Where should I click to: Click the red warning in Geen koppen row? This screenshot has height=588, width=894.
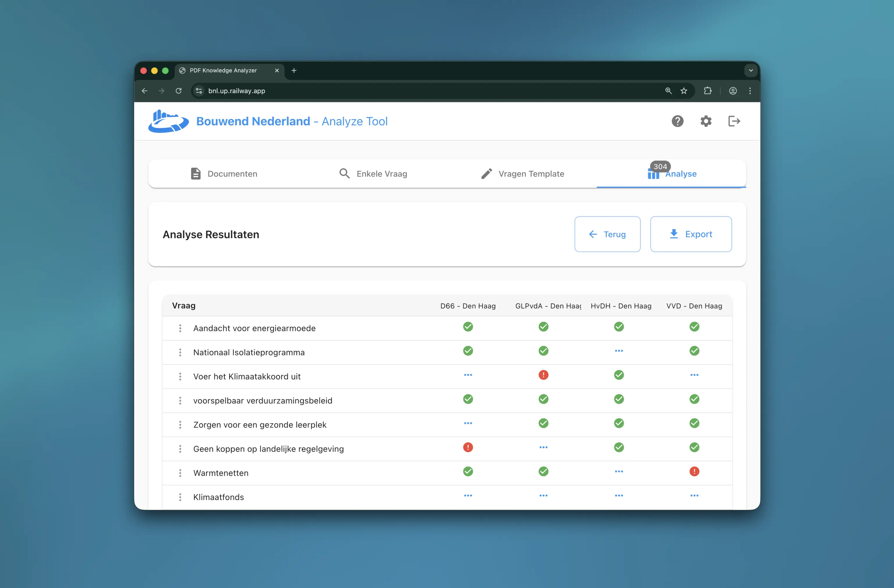coord(468,447)
